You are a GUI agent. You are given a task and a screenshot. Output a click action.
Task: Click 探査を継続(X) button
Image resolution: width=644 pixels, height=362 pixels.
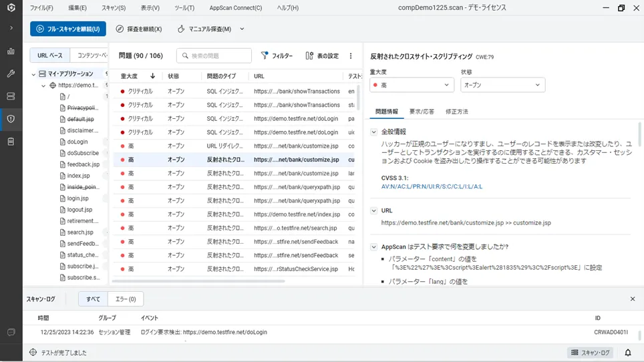pyautogui.click(x=139, y=29)
